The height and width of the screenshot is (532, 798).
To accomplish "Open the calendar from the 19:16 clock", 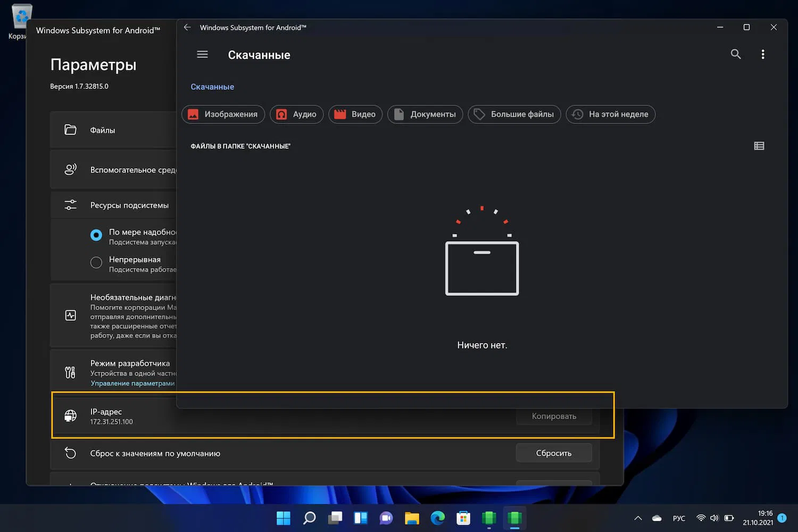I will (x=758, y=518).
